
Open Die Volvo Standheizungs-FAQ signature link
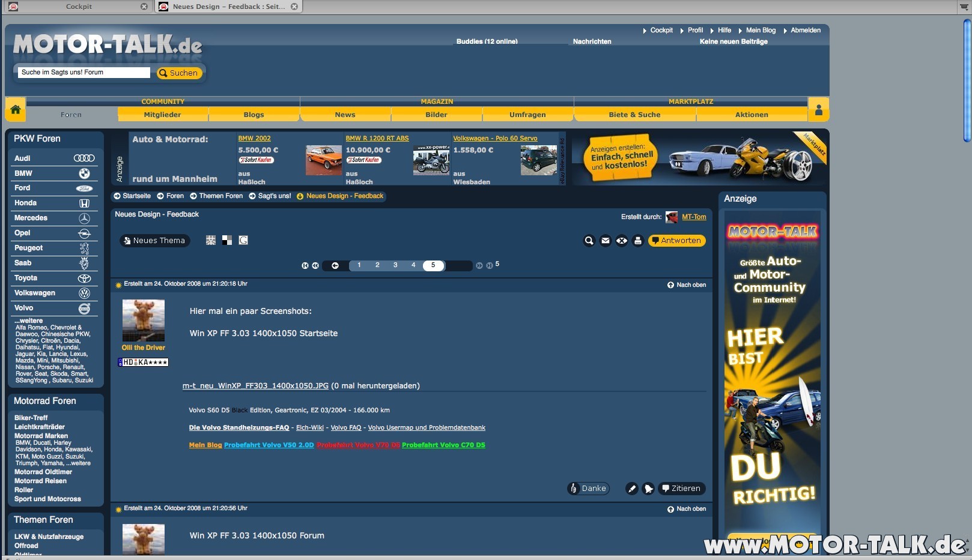(239, 428)
